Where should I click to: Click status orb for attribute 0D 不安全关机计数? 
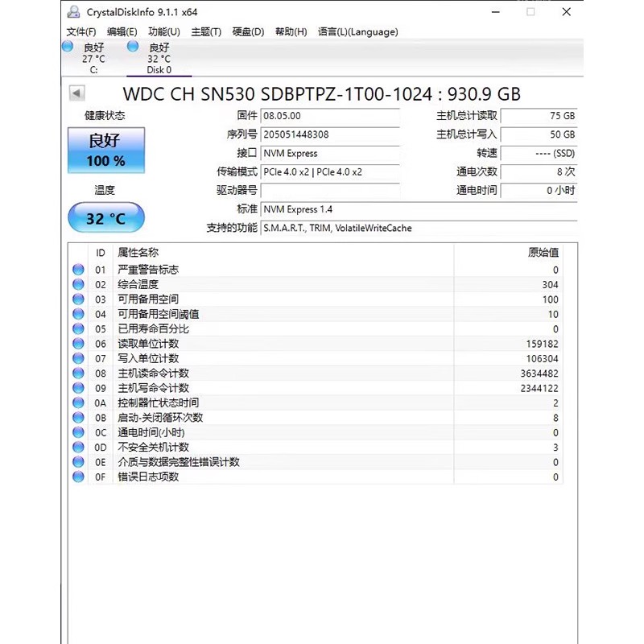pos(78,447)
